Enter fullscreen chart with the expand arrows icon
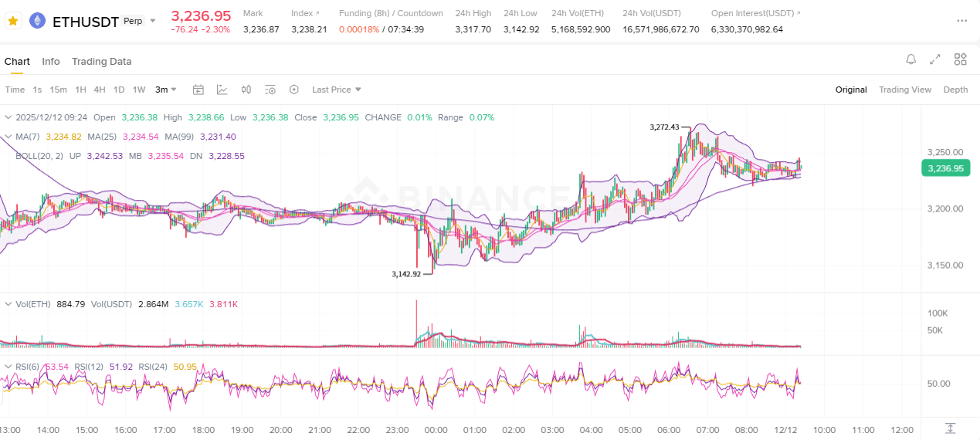Image resolution: width=980 pixels, height=440 pixels. point(935,59)
